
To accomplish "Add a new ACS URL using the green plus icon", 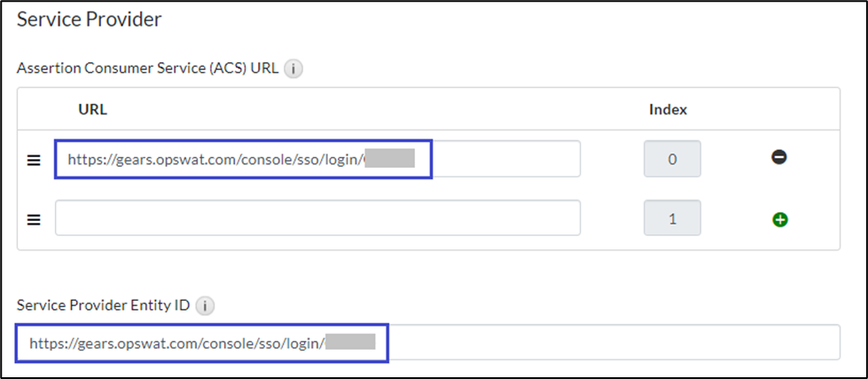I will 780,220.
